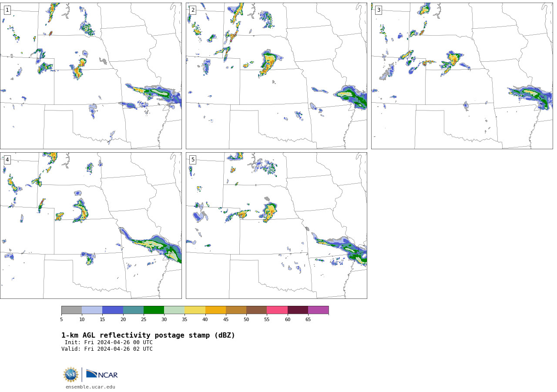This screenshot has height=392, width=557.
Task: Click the colorbar tick label 35
Action: pyautogui.click(x=185, y=320)
